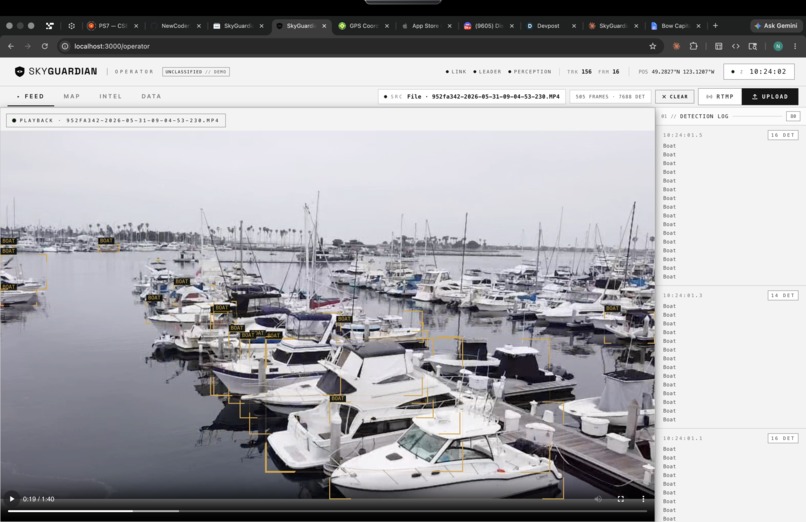Screen dimensions: 806x522
Task: Click the 16 DET badge beside 10:24:01.5
Action: (782, 135)
